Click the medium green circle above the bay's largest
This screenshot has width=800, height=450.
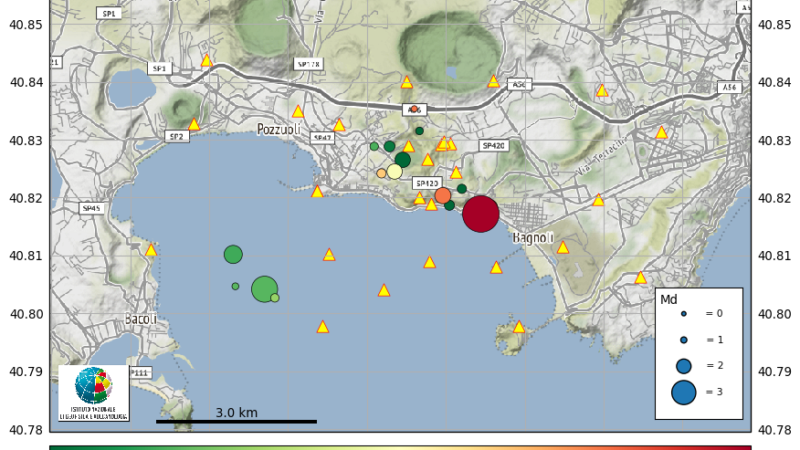(233, 254)
